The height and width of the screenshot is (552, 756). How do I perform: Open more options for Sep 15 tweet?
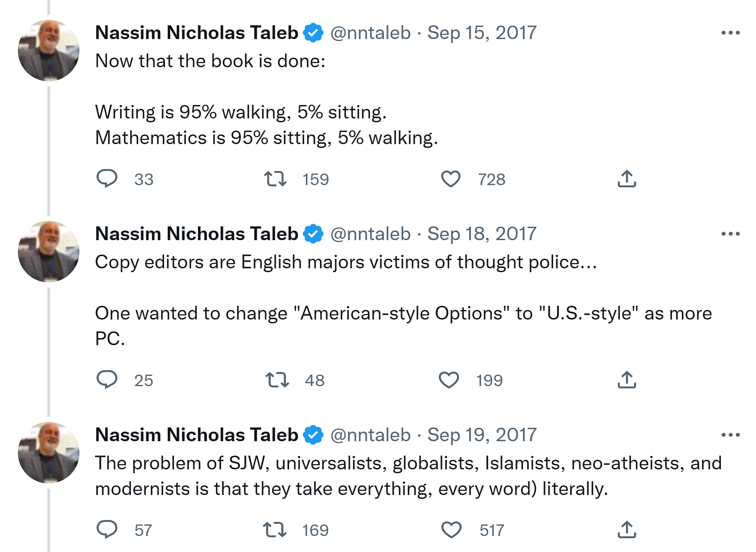[x=730, y=33]
